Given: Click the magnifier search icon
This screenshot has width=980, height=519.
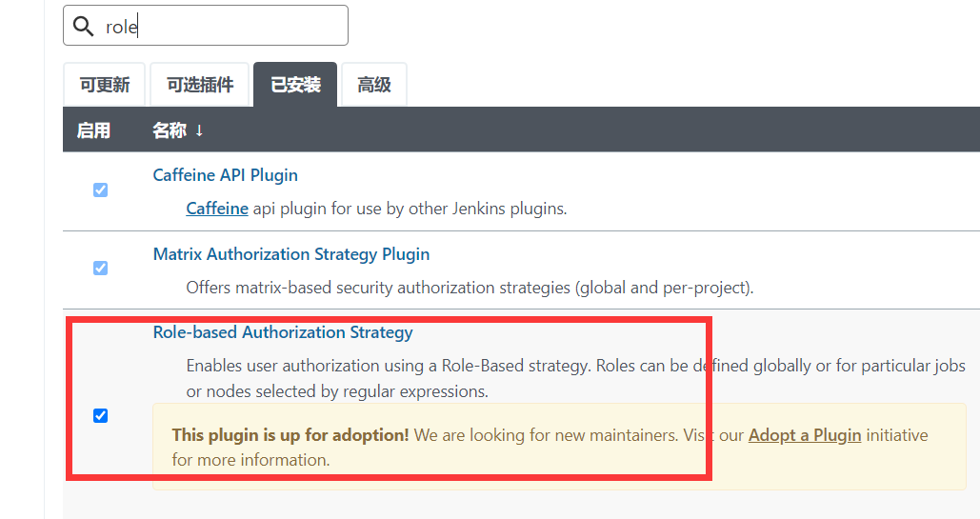Looking at the screenshot, I should [x=84, y=26].
